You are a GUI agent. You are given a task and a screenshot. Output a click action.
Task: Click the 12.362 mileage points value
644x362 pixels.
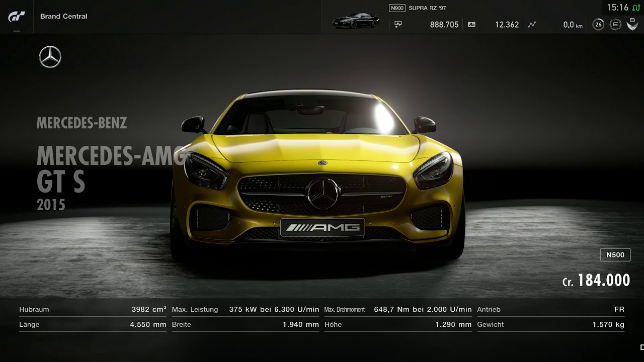507,24
